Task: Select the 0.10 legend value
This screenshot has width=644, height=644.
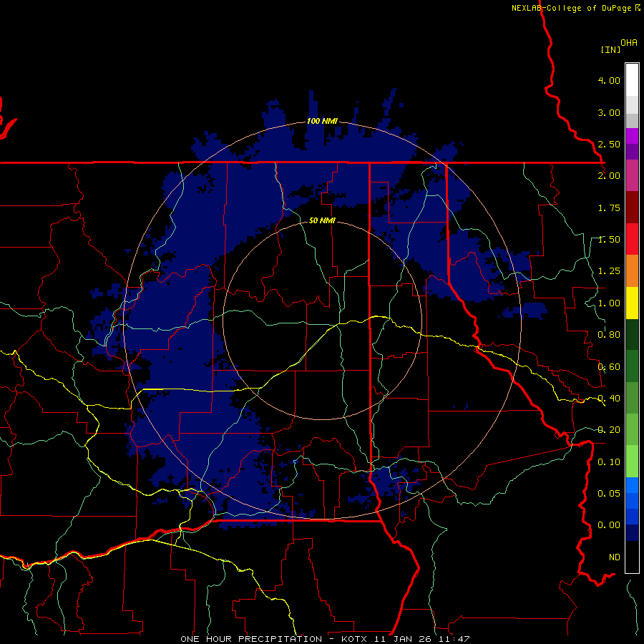Action: pyautogui.click(x=609, y=462)
